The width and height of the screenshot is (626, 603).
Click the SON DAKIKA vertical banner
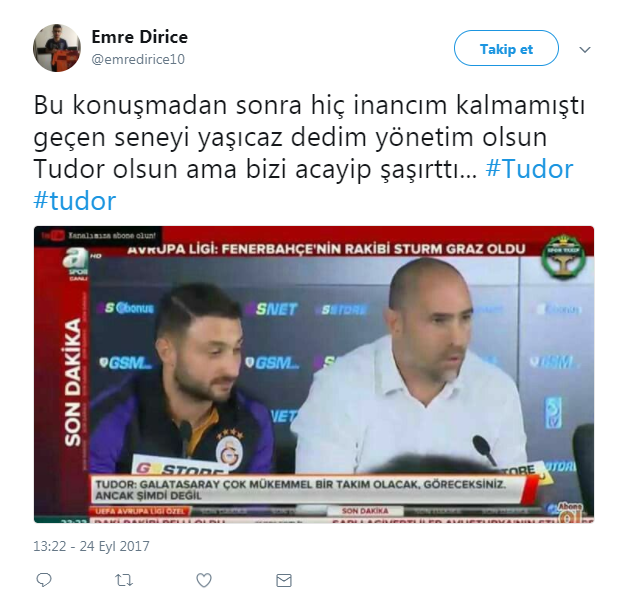tap(73, 383)
